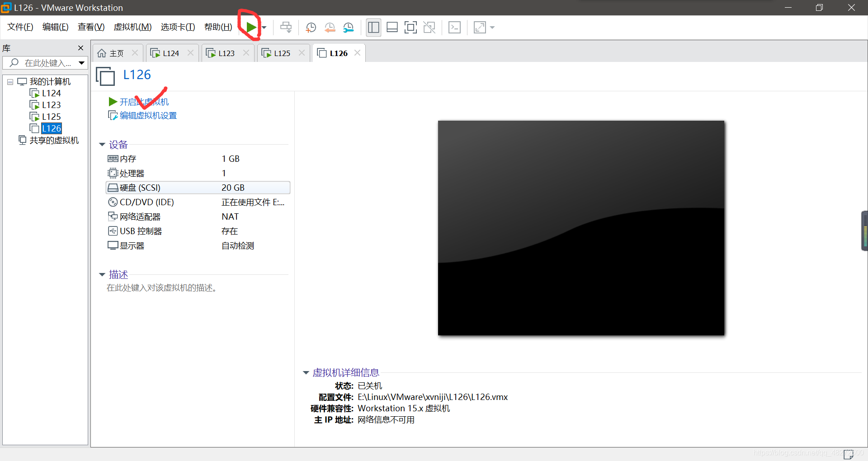The image size is (868, 461).
Task: Click the stretch guest display icon
Action: [x=480, y=28]
